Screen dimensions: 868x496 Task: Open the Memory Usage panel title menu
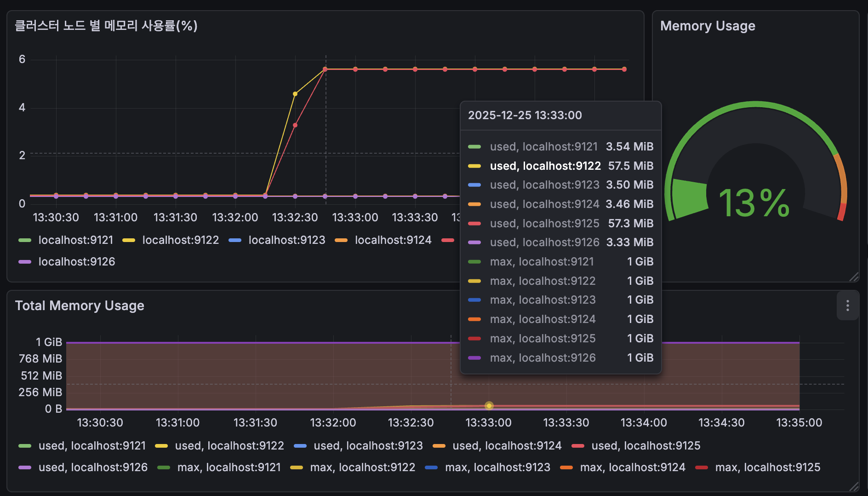(708, 26)
